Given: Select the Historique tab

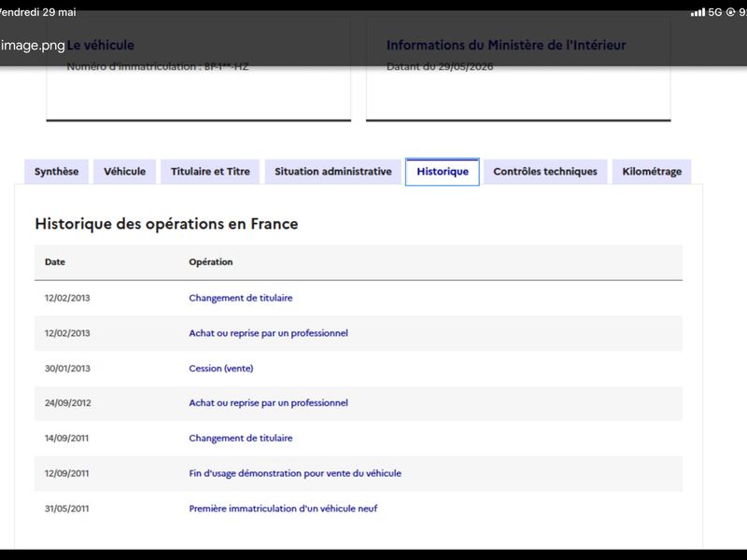Looking at the screenshot, I should pyautogui.click(x=443, y=172).
